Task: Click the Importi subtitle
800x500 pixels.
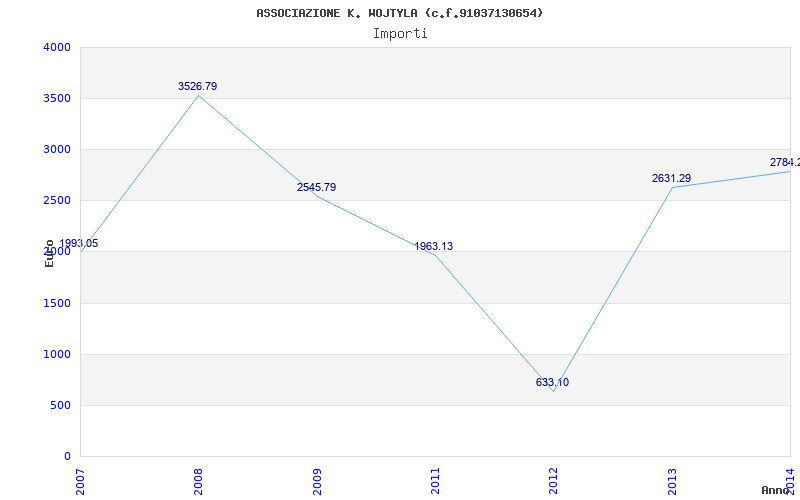Action: click(x=400, y=34)
